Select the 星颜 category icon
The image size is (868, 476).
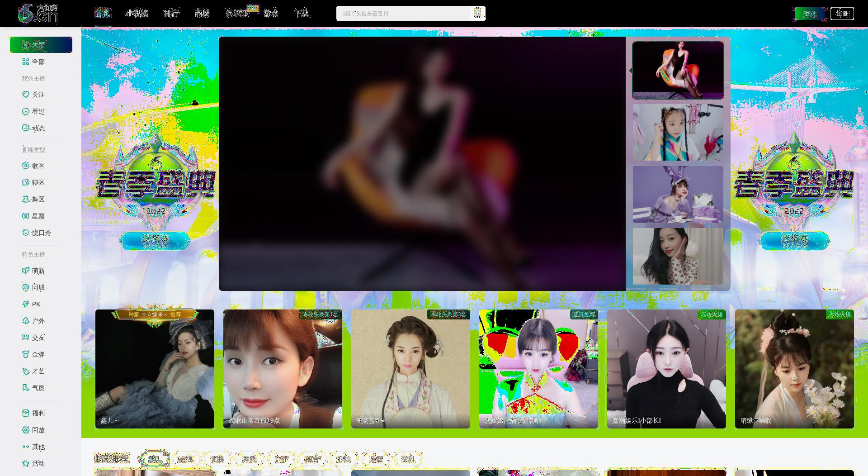click(26, 216)
